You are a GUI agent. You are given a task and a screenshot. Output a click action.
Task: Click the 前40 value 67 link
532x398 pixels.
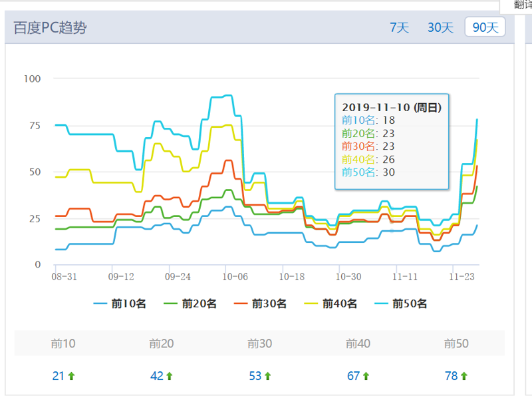click(354, 376)
